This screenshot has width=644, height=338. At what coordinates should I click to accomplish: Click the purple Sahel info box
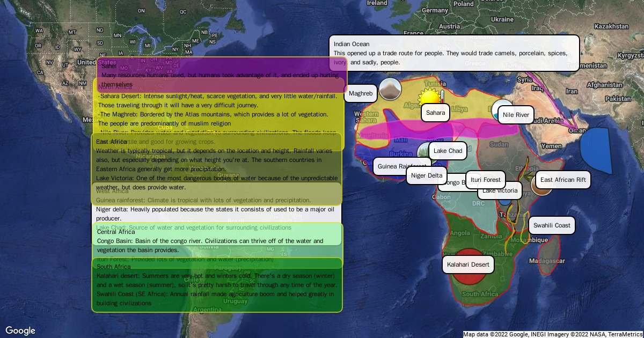tap(222, 75)
